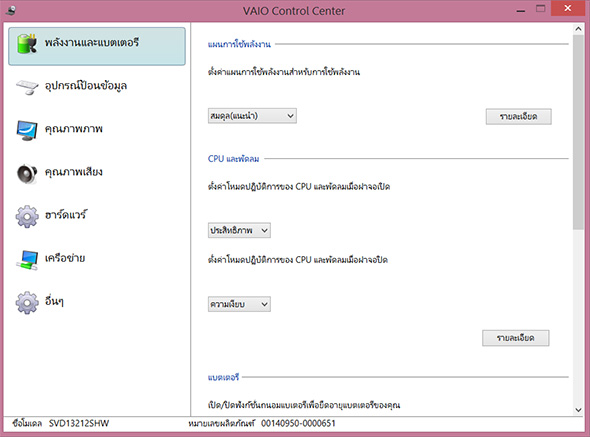The height and width of the screenshot is (437, 590).
Task: Switch to the คุณภาพภาพ category
Action: [x=74, y=129]
